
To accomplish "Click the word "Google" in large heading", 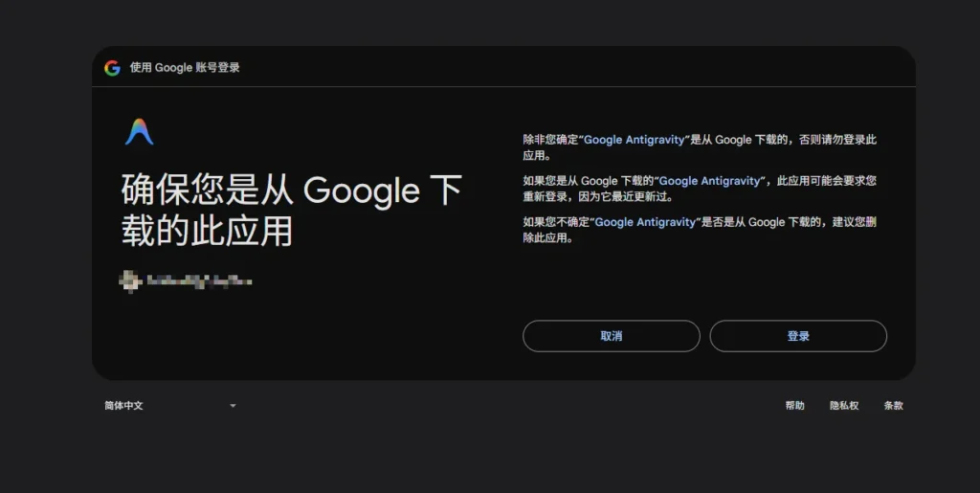I will click(x=362, y=190).
